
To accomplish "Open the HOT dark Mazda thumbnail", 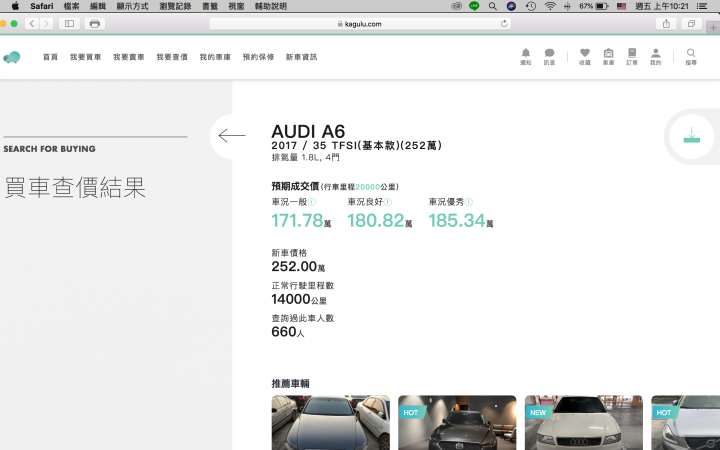I will tap(457, 422).
